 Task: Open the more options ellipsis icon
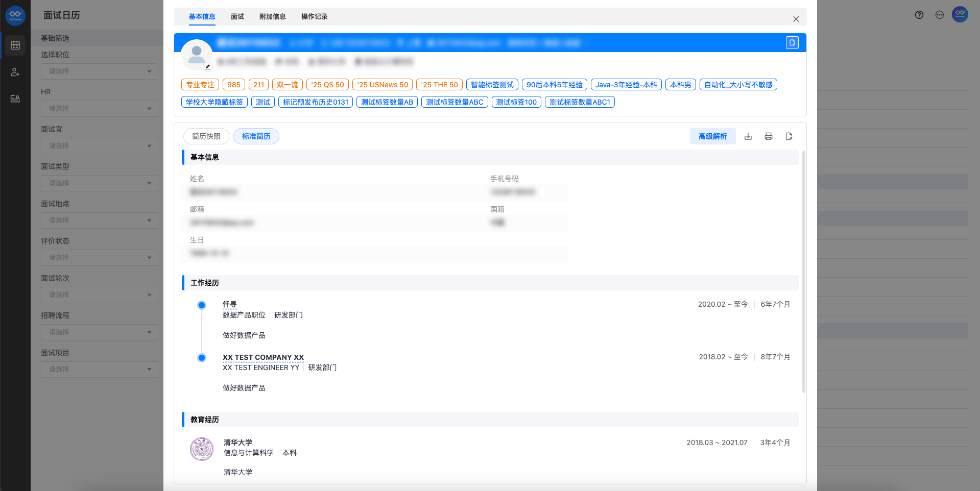tap(940, 15)
